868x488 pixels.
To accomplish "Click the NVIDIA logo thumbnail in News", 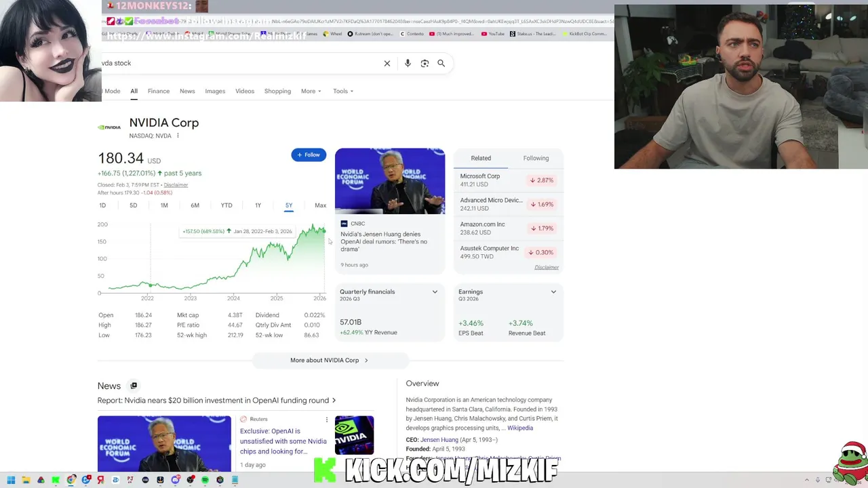I will point(354,435).
